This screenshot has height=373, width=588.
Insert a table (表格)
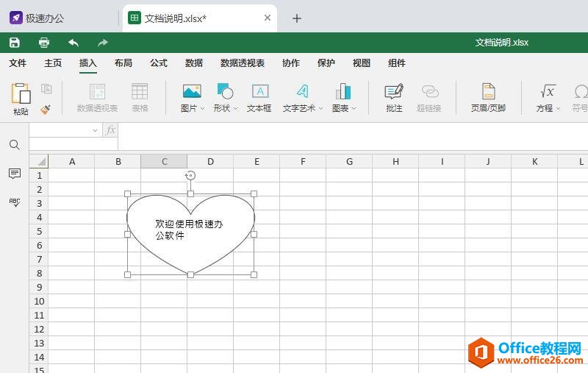pyautogui.click(x=140, y=98)
